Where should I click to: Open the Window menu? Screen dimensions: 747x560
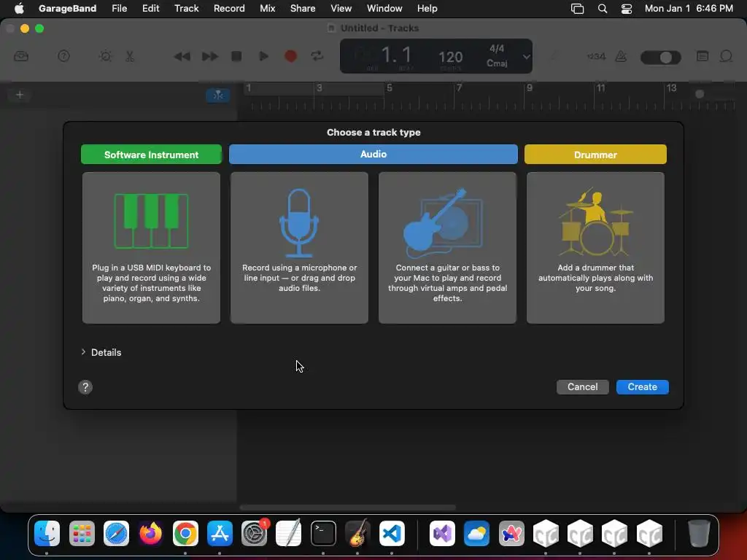pos(384,8)
